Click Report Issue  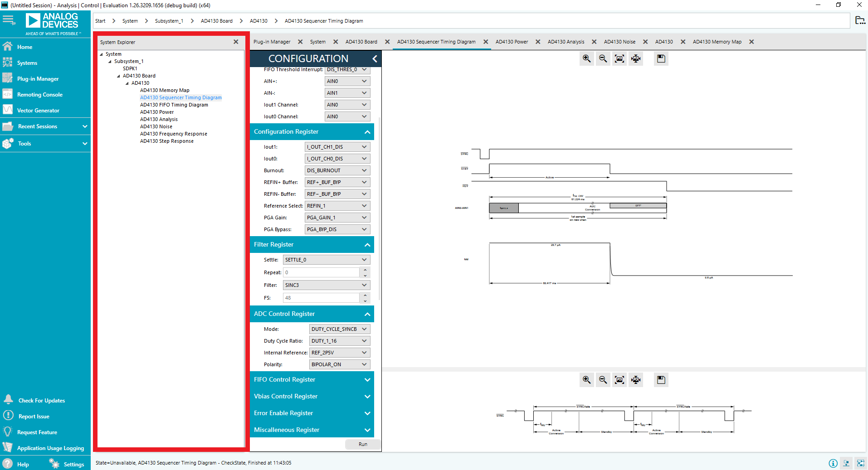pyautogui.click(x=34, y=417)
